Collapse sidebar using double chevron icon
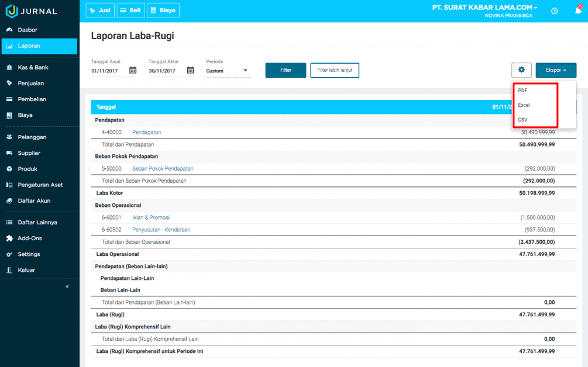Image resolution: width=588 pixels, height=367 pixels. [67, 286]
